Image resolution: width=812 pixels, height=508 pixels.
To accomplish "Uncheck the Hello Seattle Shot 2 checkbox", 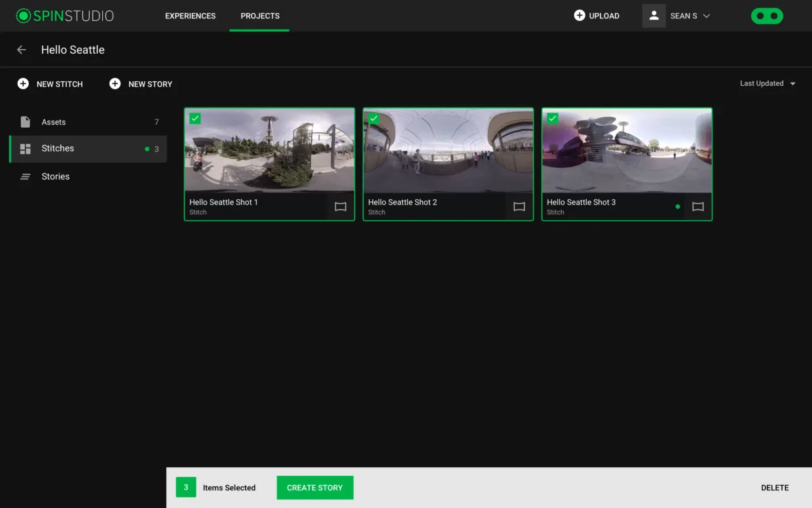I will coord(374,119).
